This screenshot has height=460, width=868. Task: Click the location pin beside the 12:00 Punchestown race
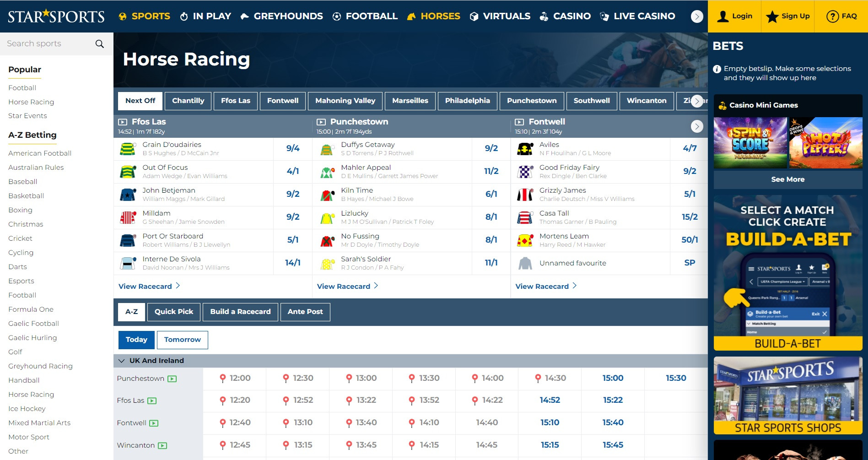tap(222, 378)
